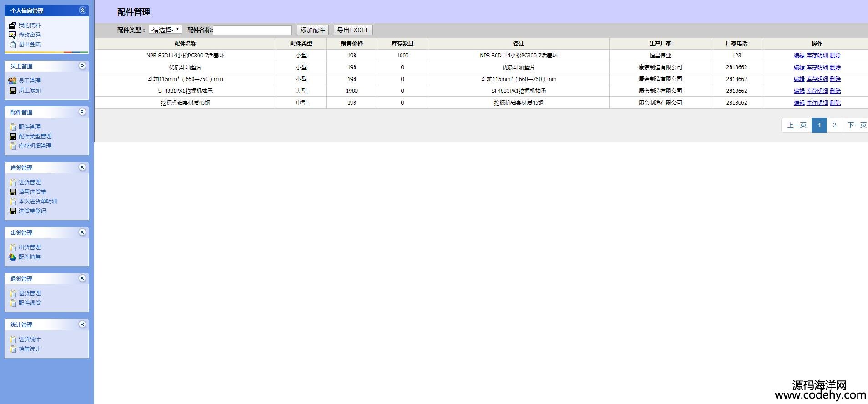Edit the SF4831PX1挖掘机轴承 row
Screen dimensions: 868x404
pyautogui.click(x=799, y=91)
